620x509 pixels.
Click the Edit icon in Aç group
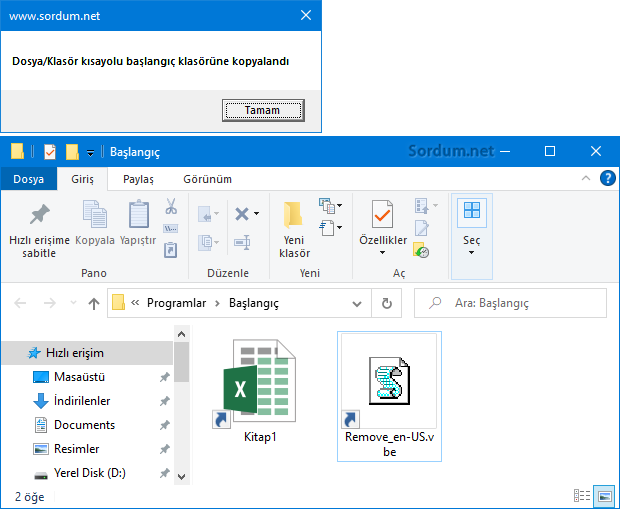[422, 228]
